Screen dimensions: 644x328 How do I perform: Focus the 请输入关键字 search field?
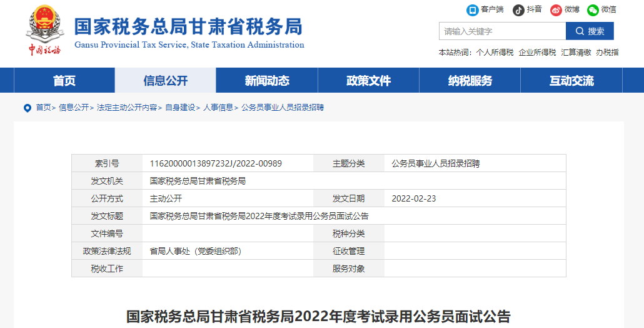[502, 31]
